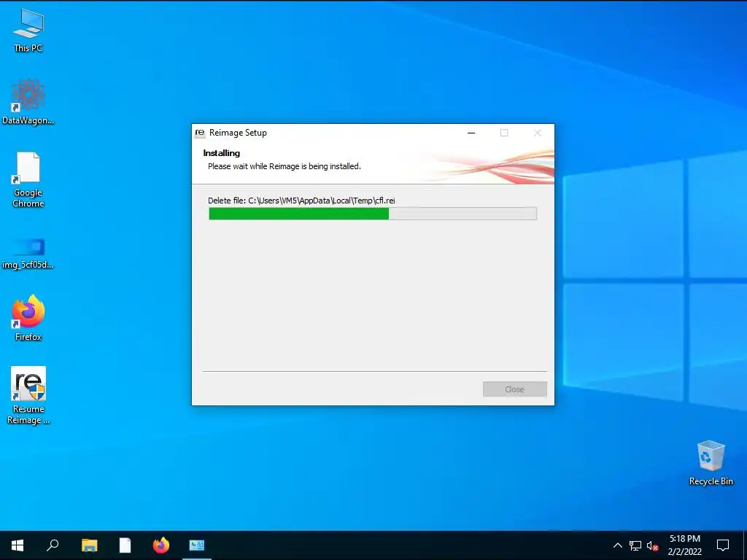Click 'Please wait while Reimage is being installed' text

tap(285, 166)
